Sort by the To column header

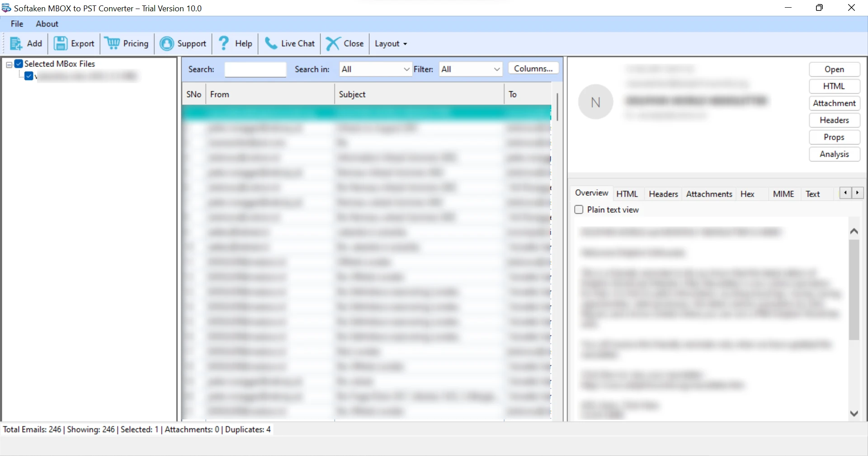pos(528,94)
